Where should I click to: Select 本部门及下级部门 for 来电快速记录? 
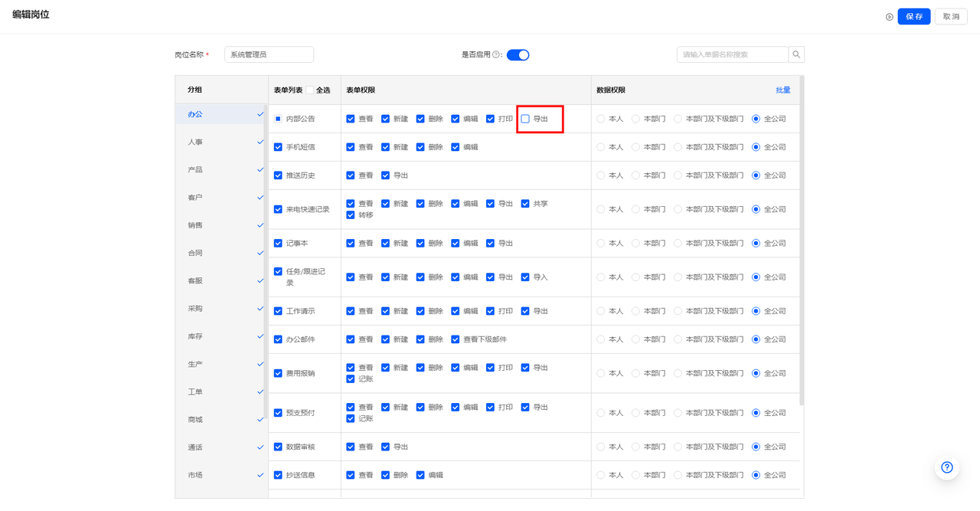[678, 209]
